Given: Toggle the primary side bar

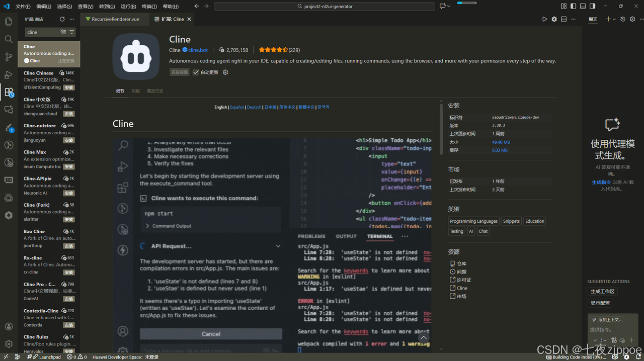Looking at the screenshot, I should coord(573,7).
